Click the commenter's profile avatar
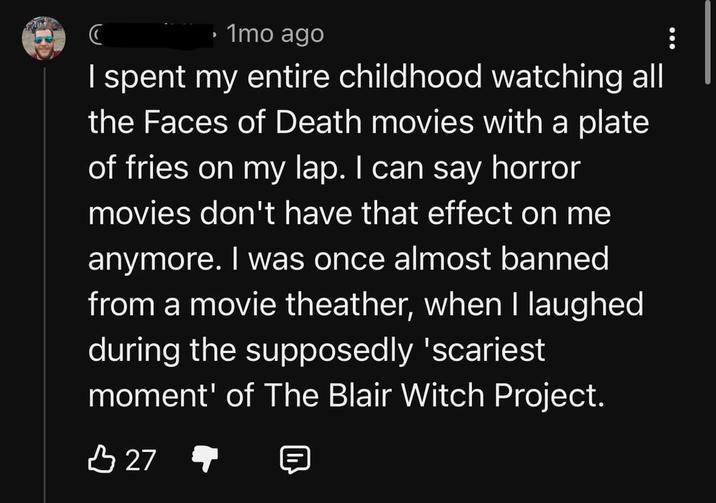The height and width of the screenshot is (503, 716). tap(44, 38)
